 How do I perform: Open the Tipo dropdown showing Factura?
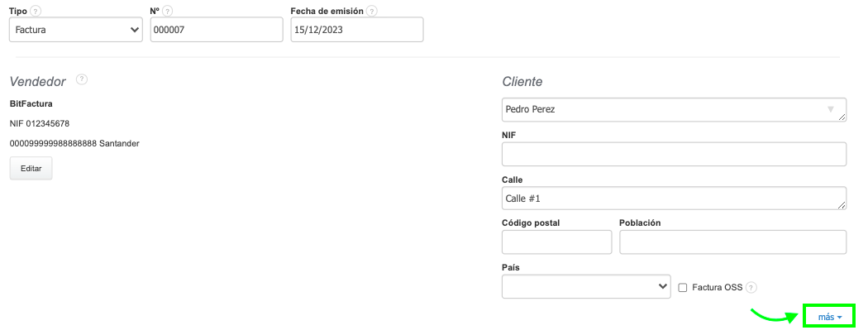(76, 30)
